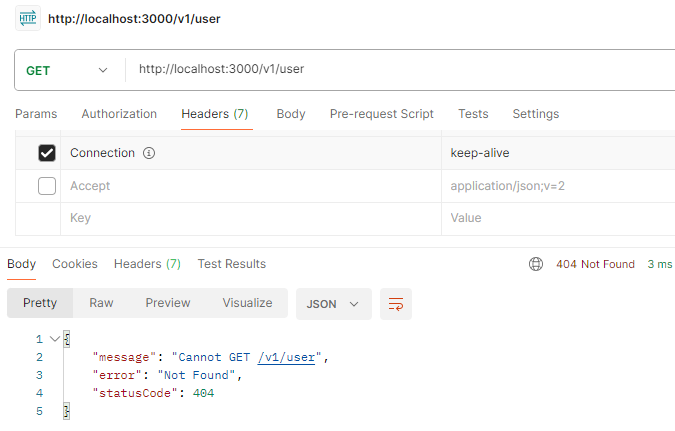Collapse the JSON object at line 1

point(55,339)
